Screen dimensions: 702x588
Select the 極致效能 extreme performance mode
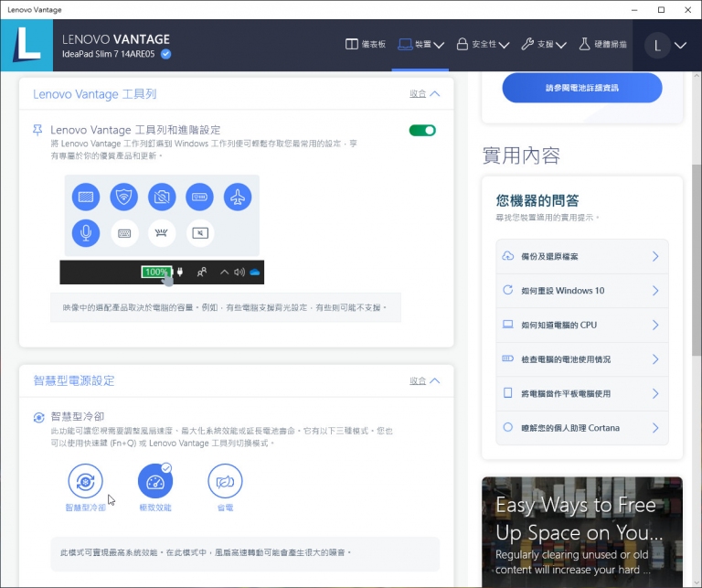155,481
